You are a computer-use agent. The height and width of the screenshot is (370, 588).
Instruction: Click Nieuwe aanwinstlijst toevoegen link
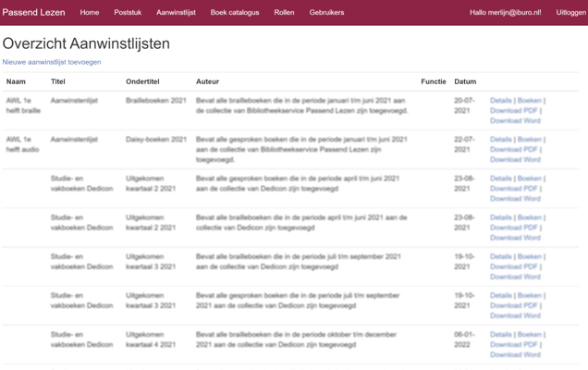[52, 62]
